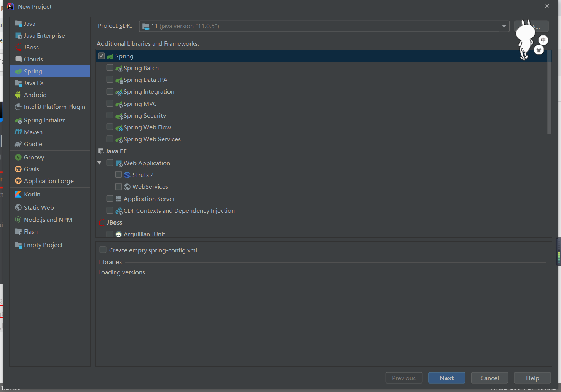Check Create empty spring-config.xml option
561x392 pixels.
(103, 250)
